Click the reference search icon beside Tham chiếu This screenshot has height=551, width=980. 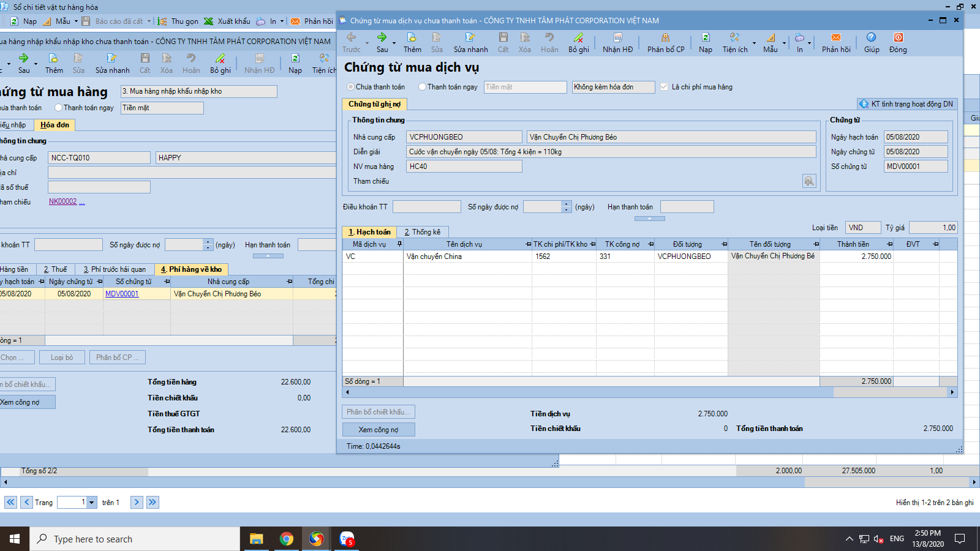(809, 181)
